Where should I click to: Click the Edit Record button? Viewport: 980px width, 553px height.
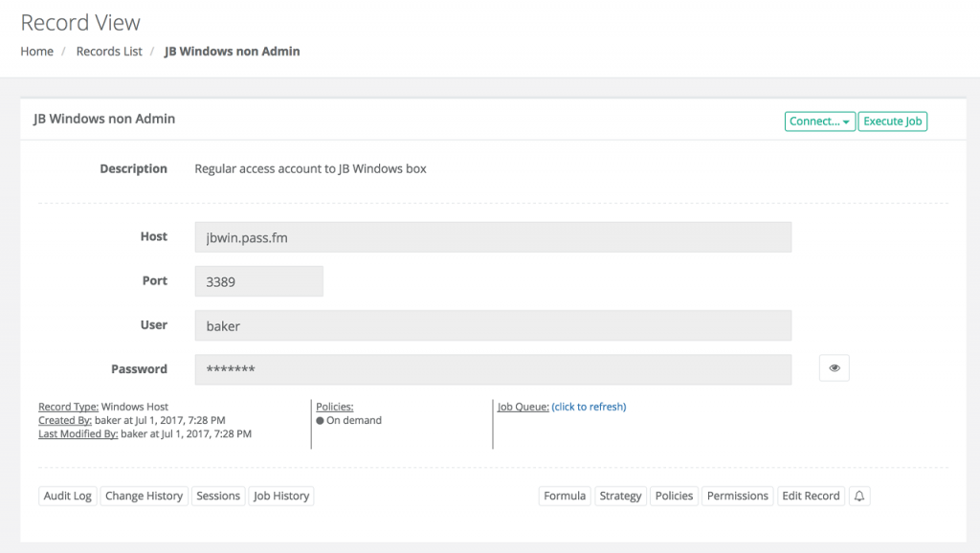click(811, 496)
